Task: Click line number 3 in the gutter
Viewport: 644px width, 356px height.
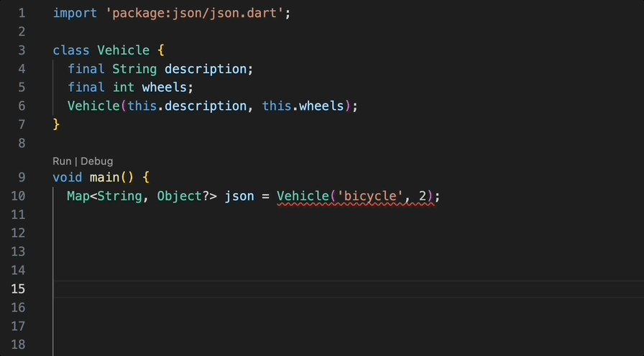Action: (x=21, y=50)
